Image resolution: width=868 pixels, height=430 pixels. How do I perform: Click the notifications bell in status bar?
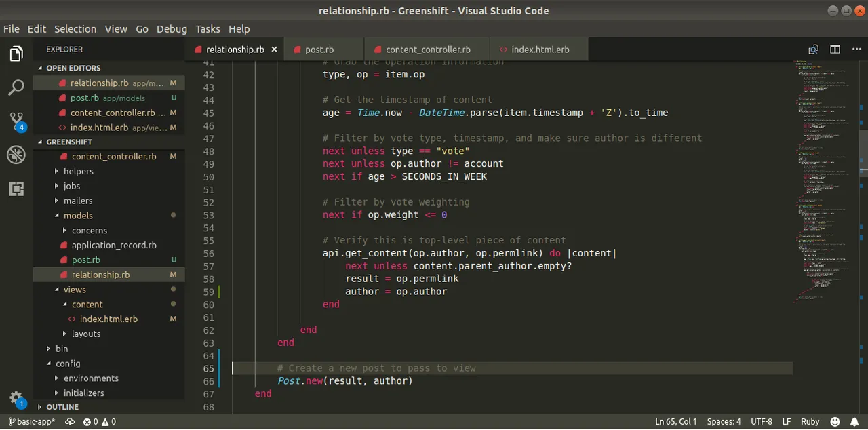point(853,422)
